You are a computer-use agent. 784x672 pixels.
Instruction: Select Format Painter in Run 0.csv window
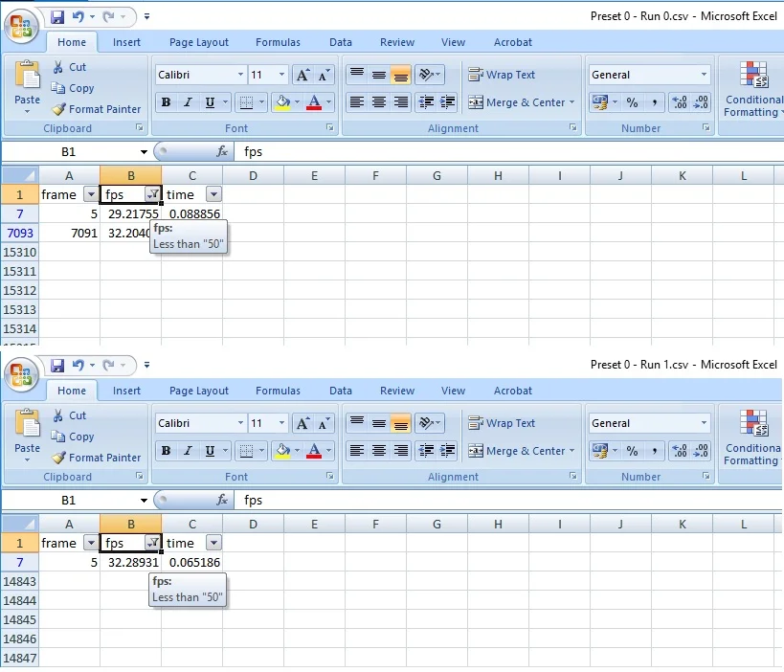coord(97,109)
